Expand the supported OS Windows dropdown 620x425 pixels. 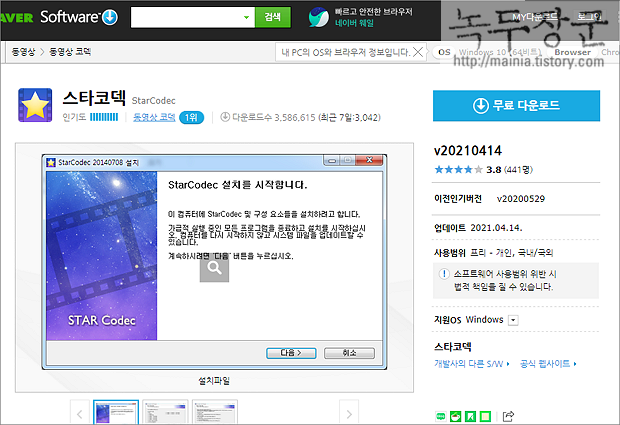pyautogui.click(x=513, y=320)
